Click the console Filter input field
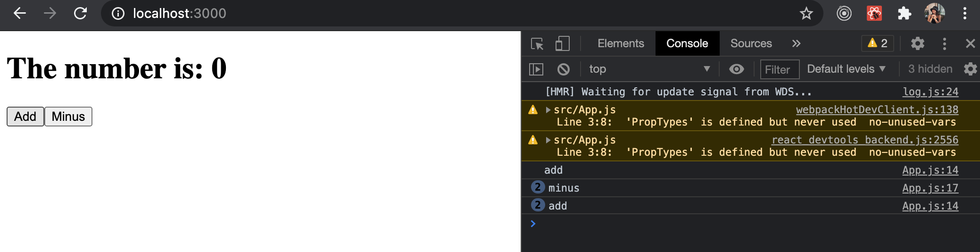The width and height of the screenshot is (980, 252). [x=780, y=69]
